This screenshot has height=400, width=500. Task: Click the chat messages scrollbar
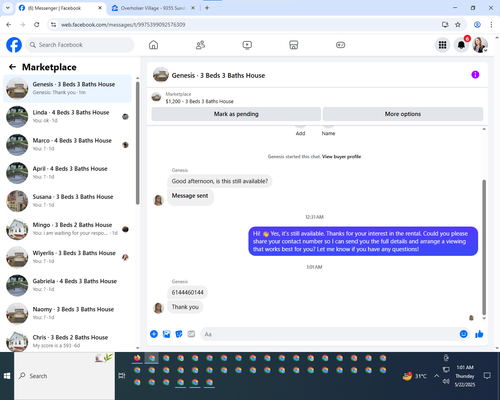[484, 247]
